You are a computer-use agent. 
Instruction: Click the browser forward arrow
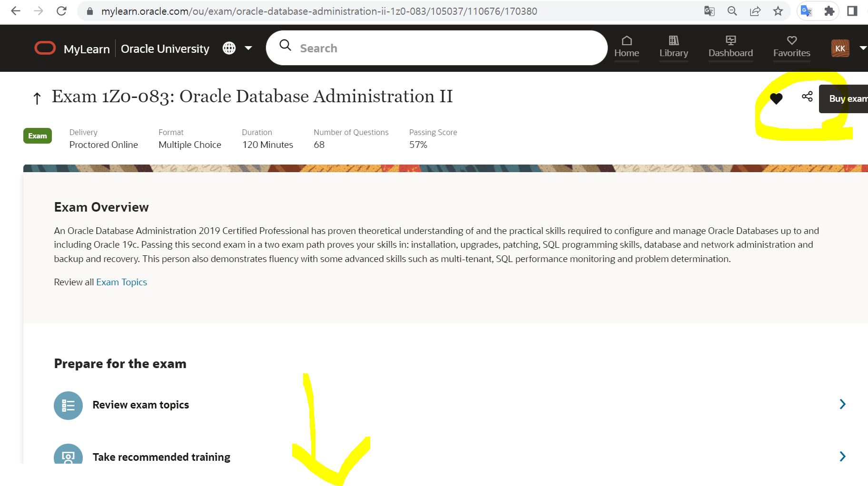coord(39,11)
